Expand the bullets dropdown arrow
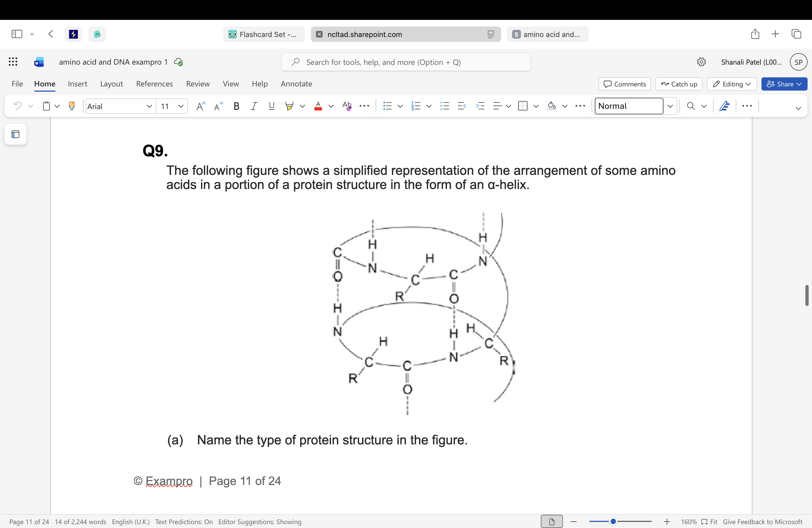 400,106
